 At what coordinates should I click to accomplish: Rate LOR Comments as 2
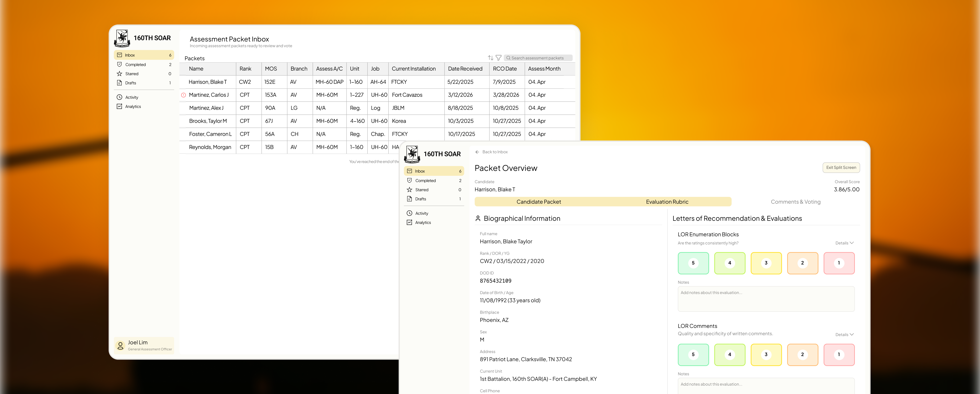pos(802,354)
